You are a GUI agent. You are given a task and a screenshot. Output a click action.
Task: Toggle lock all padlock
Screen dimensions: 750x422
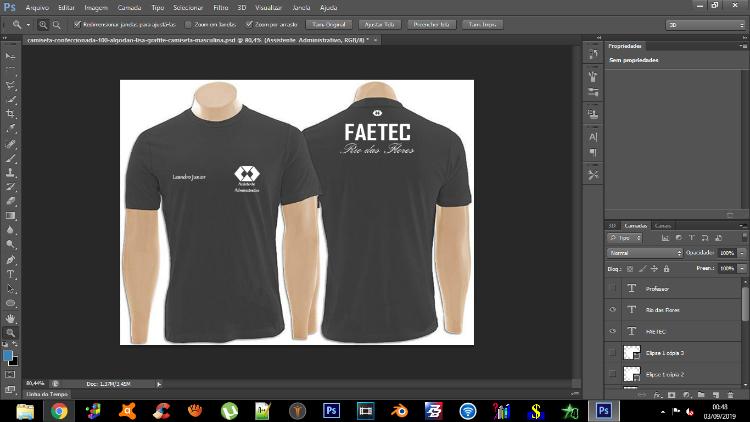pos(666,269)
